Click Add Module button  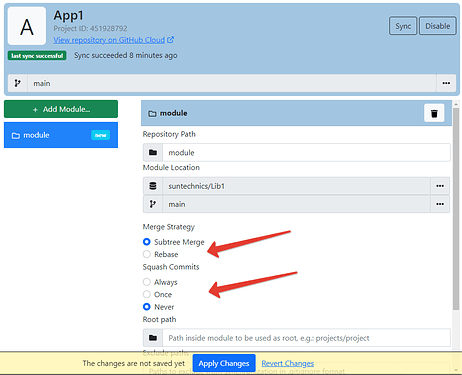click(61, 109)
